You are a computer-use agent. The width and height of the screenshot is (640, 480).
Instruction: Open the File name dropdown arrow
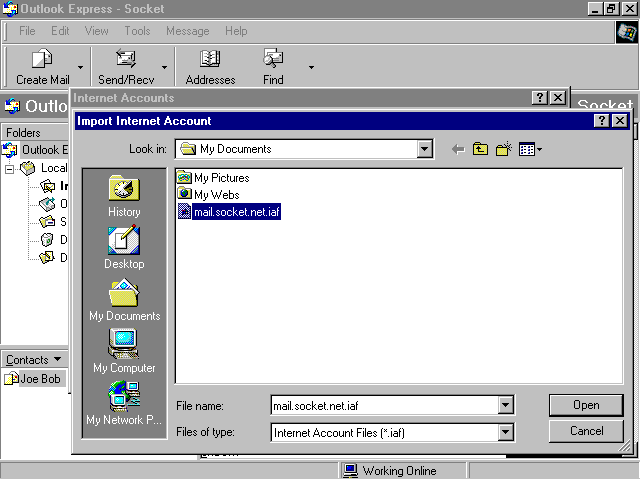505,405
